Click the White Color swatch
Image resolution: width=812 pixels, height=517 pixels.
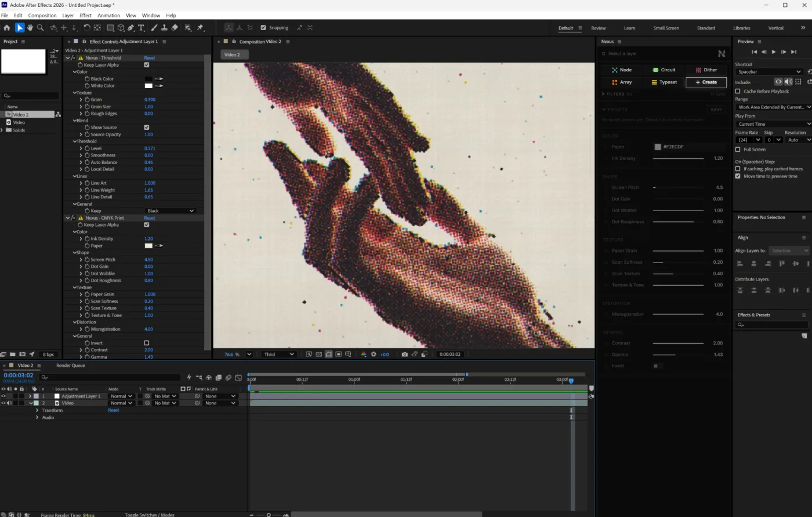pos(148,86)
